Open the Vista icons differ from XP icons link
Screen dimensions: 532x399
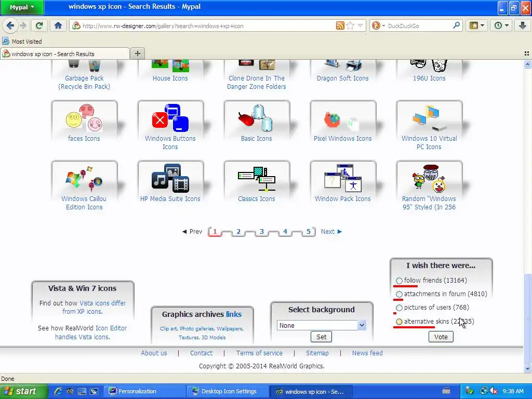pyautogui.click(x=94, y=307)
